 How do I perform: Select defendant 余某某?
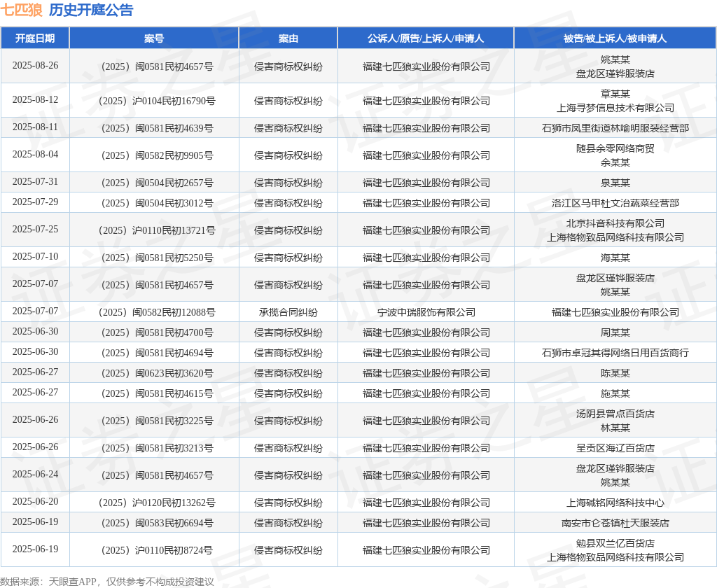pos(615,162)
